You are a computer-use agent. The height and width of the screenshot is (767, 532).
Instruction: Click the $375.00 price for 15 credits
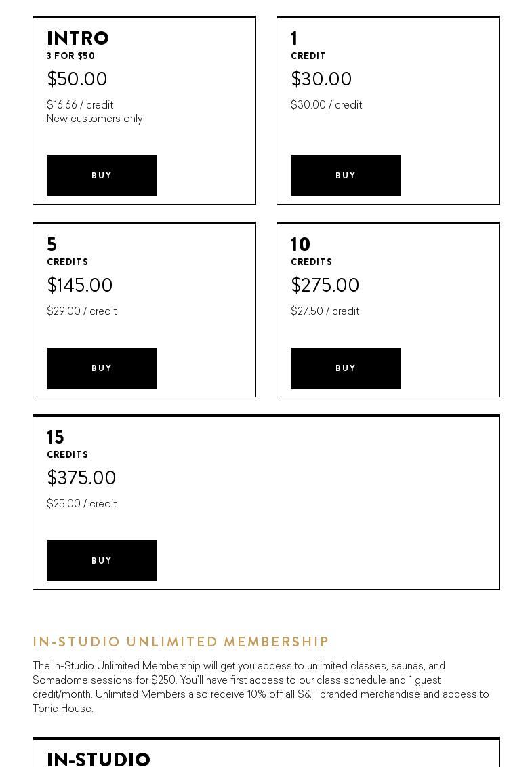click(x=81, y=478)
